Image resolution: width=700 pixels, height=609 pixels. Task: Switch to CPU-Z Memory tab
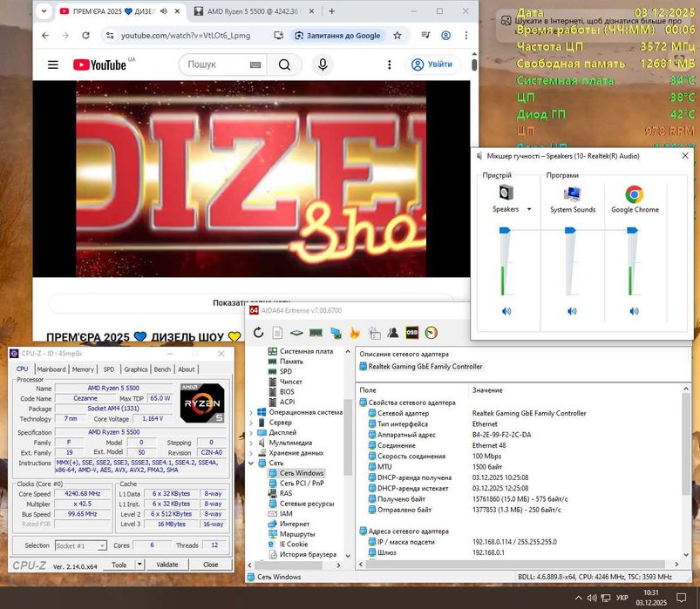pos(83,369)
